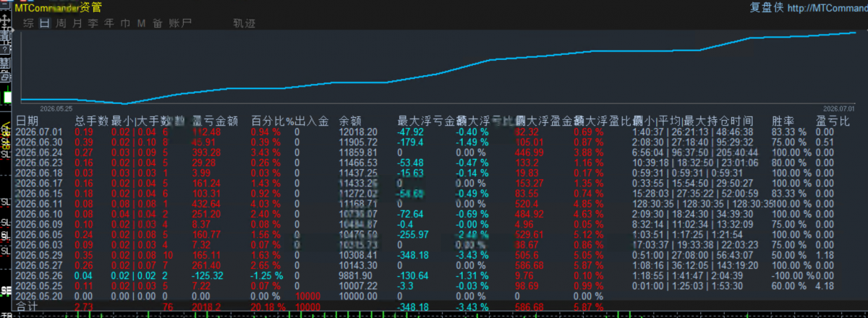Click balance value 11905.72
Image resolution: width=868 pixels, height=318 pixels.
coord(358,142)
